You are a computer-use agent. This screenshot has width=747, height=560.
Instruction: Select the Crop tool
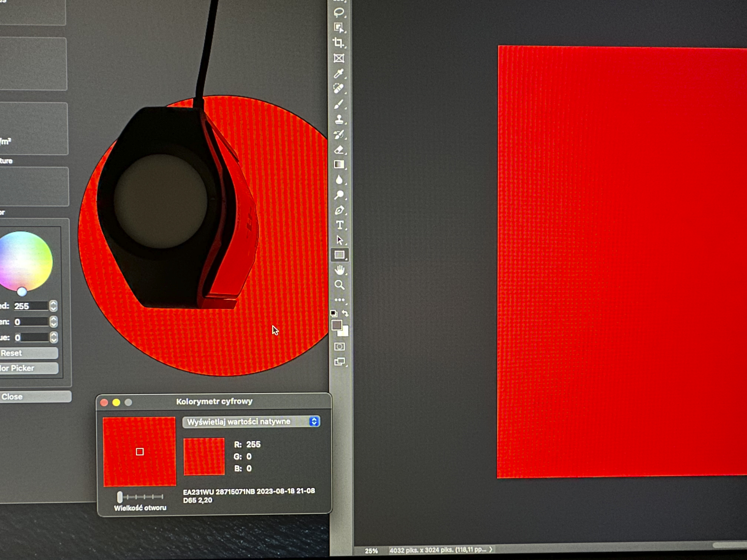click(338, 43)
